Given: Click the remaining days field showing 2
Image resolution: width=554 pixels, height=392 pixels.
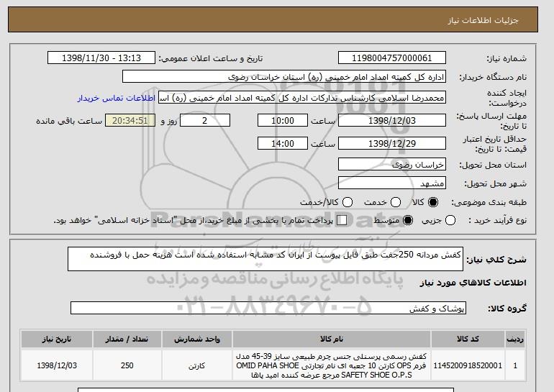Looking at the screenshot, I should (205, 120).
